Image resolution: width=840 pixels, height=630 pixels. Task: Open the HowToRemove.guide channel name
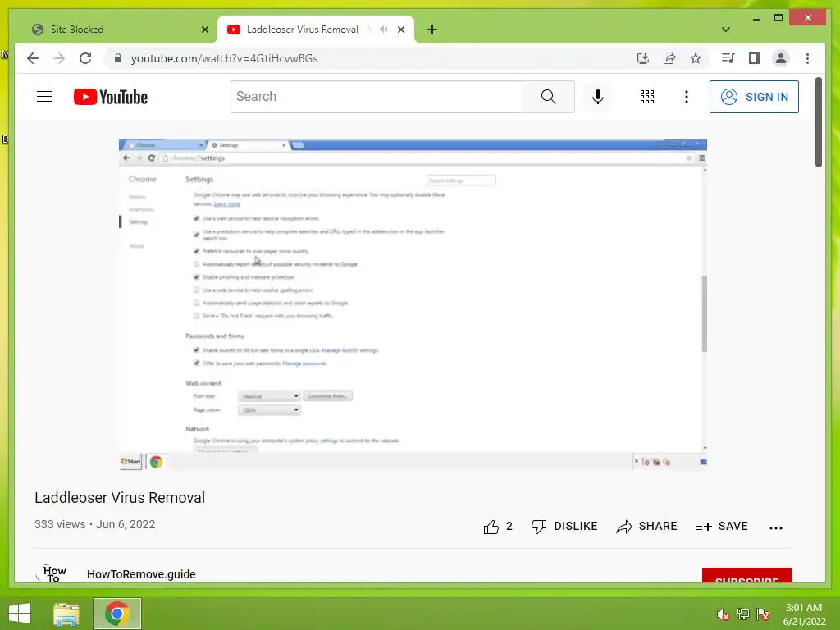point(141,574)
